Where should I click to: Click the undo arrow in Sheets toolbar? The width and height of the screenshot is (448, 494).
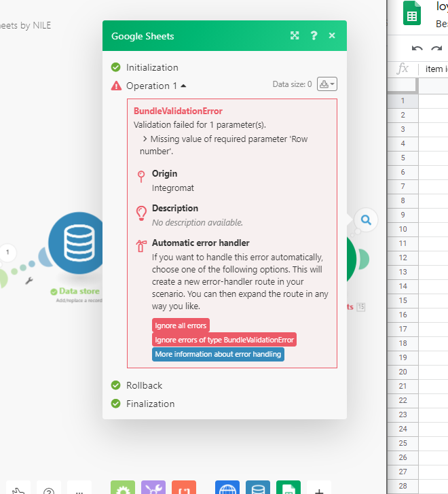pos(417,49)
